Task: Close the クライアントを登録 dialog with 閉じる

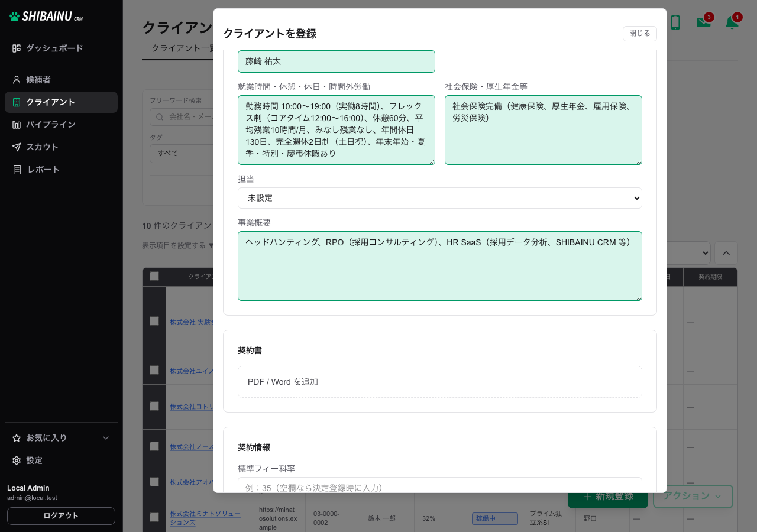Action: pos(640,34)
